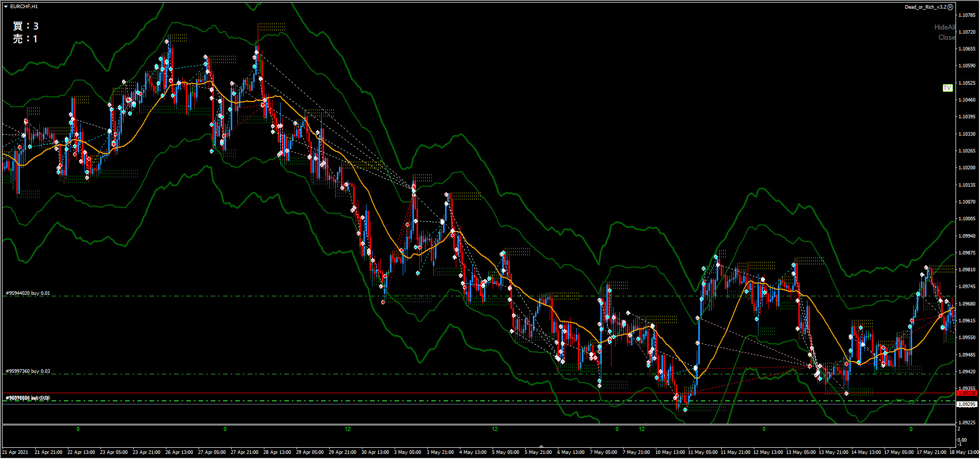The width and height of the screenshot is (980, 459).
Task: Click the 売：1 sell count label
Action: click(25, 39)
